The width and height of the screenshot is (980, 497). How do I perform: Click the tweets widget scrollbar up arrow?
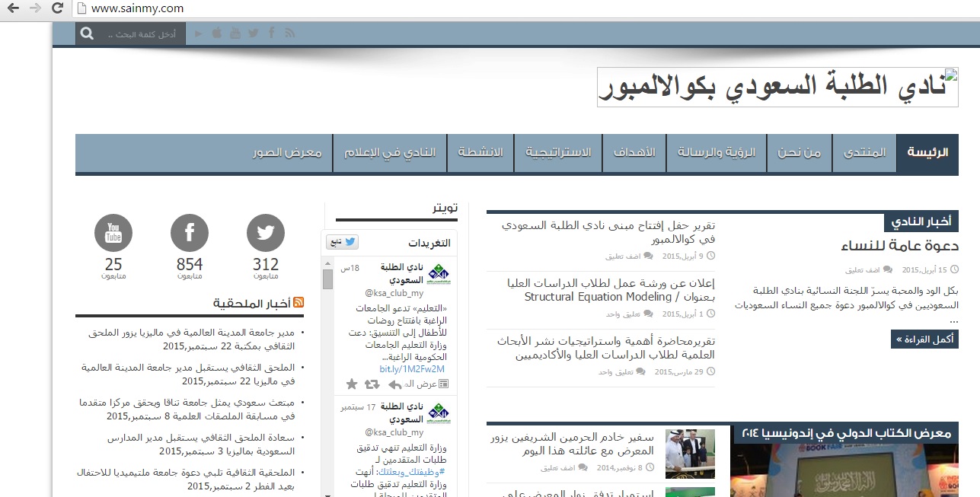click(x=328, y=263)
